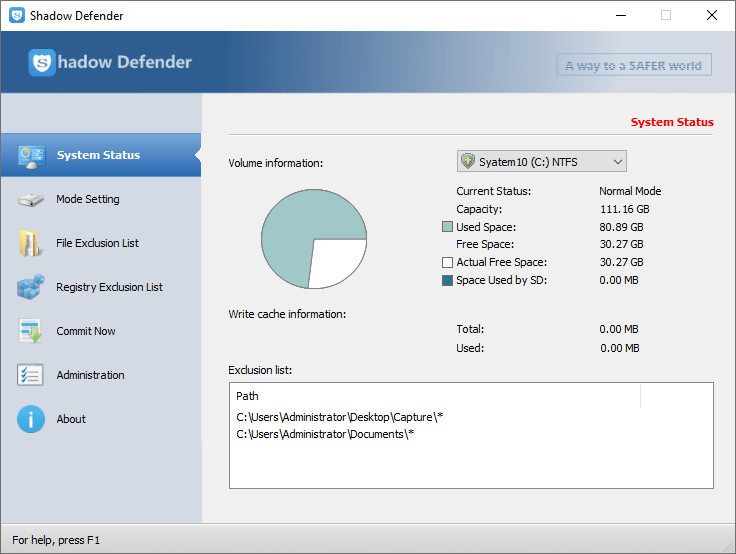Click the Free Space 30.27 GB value
The image size is (736, 554).
pyautogui.click(x=621, y=244)
